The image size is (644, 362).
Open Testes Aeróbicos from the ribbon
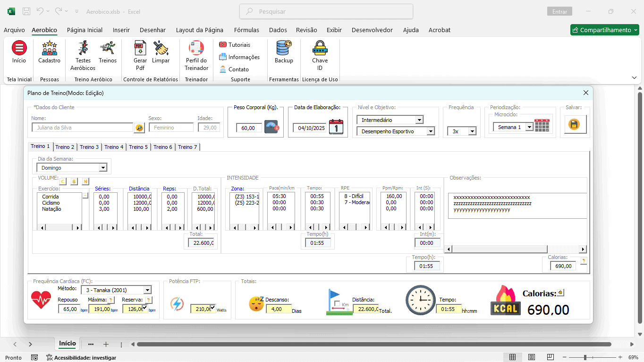pyautogui.click(x=83, y=55)
